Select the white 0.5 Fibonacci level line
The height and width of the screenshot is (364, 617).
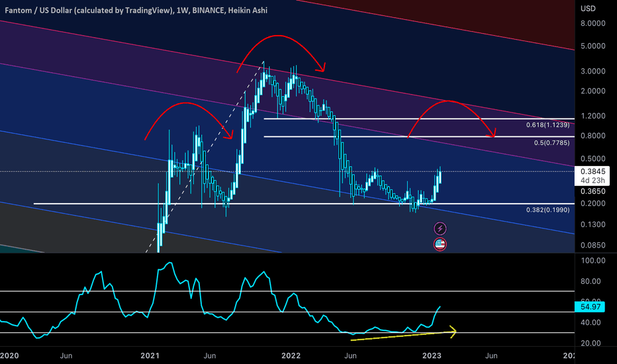[419, 136]
